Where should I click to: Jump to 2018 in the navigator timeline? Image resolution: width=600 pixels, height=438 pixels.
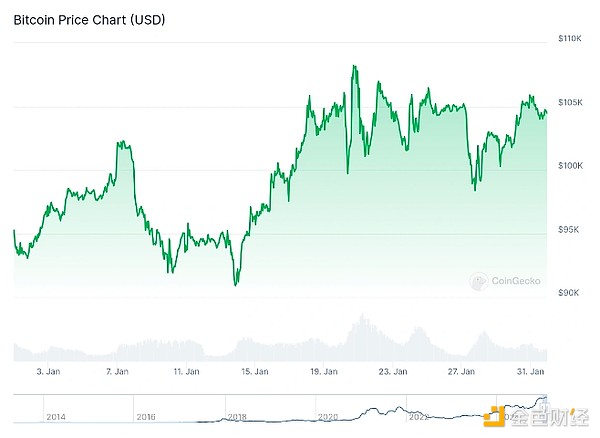237,417
